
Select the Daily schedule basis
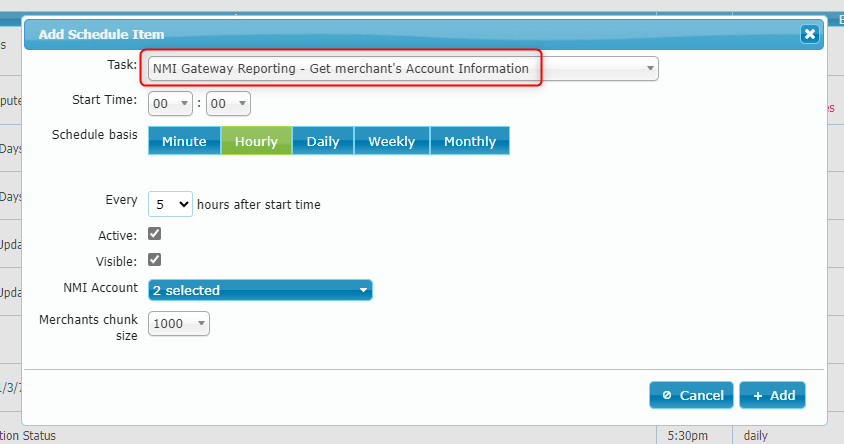[323, 141]
